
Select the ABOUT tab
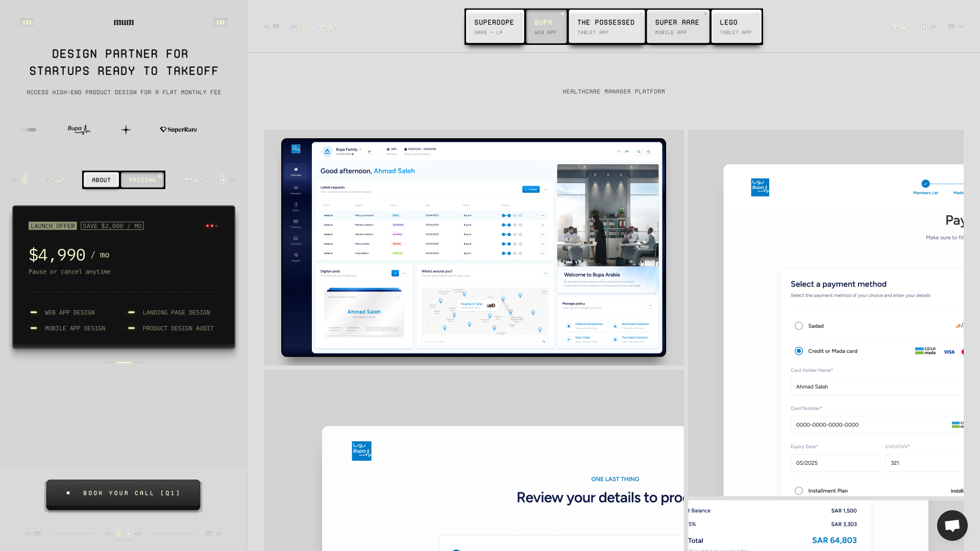[x=101, y=180]
